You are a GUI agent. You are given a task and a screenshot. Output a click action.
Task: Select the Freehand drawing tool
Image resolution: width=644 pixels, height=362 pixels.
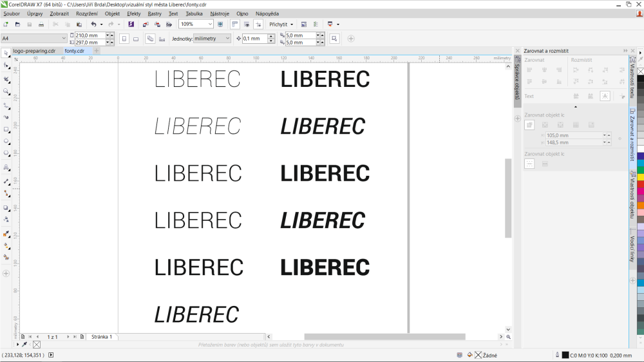point(6,106)
